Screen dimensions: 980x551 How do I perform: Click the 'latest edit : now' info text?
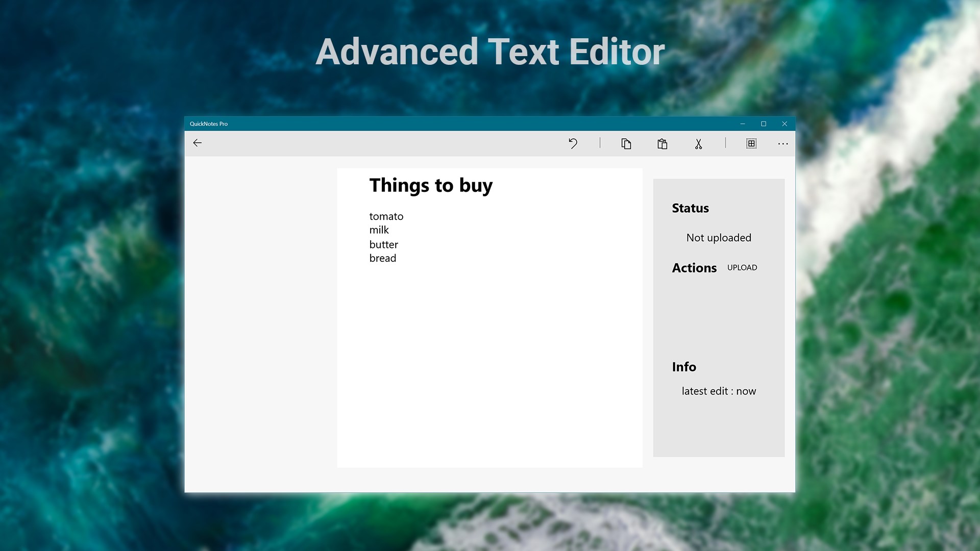[x=719, y=391]
